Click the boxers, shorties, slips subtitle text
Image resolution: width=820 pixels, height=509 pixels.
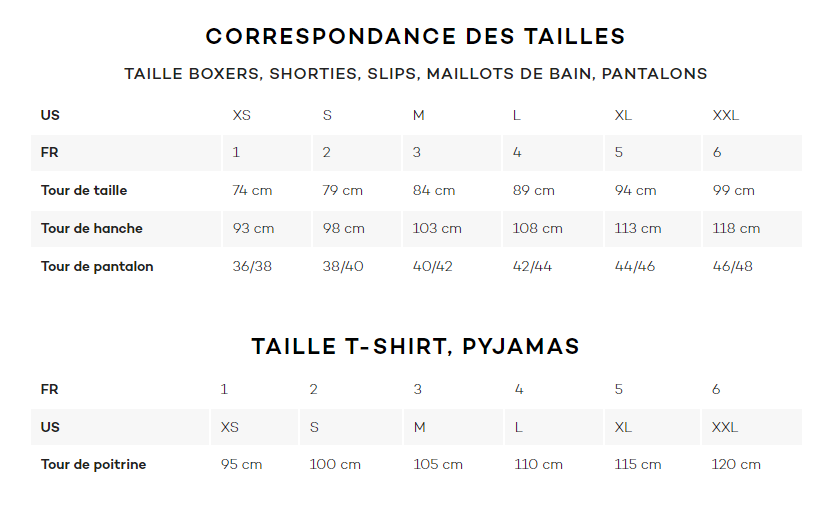[x=415, y=74]
